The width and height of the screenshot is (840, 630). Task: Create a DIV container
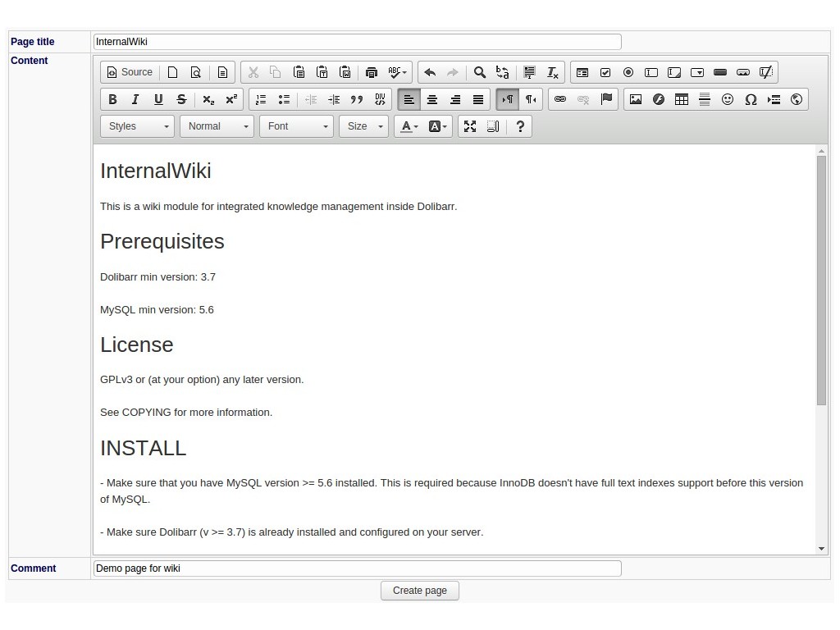[x=380, y=99]
